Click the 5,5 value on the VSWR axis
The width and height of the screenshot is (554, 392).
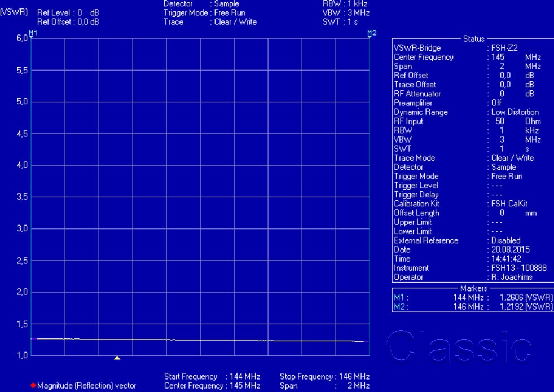click(22, 71)
